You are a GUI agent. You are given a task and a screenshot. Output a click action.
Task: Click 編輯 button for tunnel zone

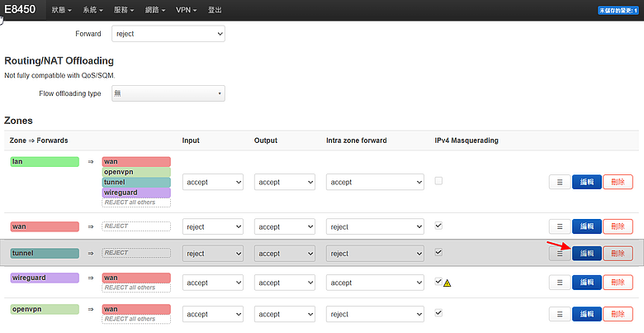coord(587,254)
